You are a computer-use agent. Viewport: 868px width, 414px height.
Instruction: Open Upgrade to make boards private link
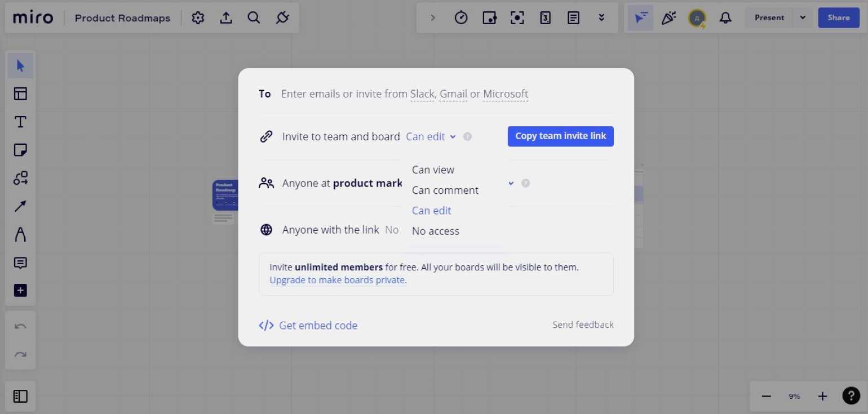(x=338, y=280)
